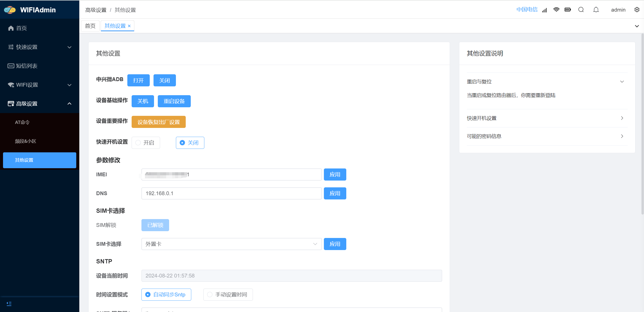This screenshot has height=312, width=644.
Task: Click the WIFI settings wifi icon
Action: coord(11,85)
